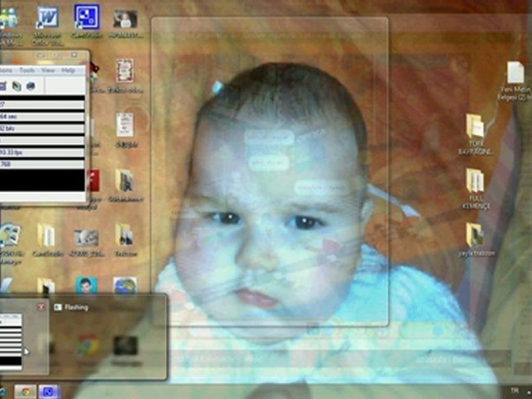Open the cyan portrait desktop icon
532x399 pixels.
coord(86,285)
